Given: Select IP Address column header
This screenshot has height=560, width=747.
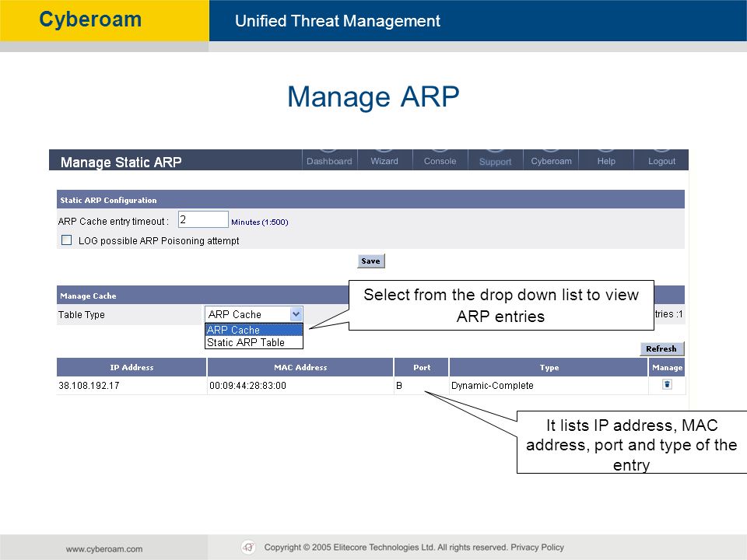Looking at the screenshot, I should [132, 367].
